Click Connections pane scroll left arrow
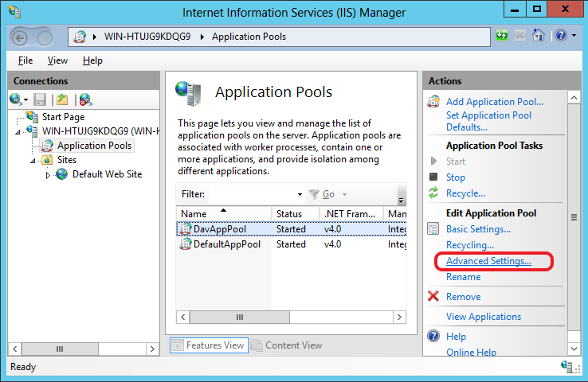This screenshot has height=382, width=588. pyautogui.click(x=14, y=349)
